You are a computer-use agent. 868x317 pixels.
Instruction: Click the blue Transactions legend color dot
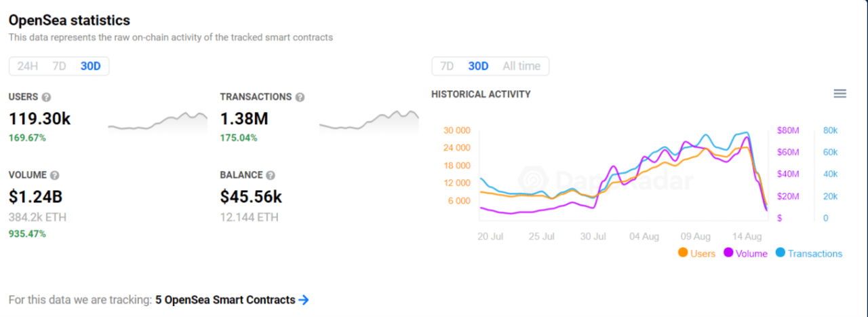(x=780, y=253)
